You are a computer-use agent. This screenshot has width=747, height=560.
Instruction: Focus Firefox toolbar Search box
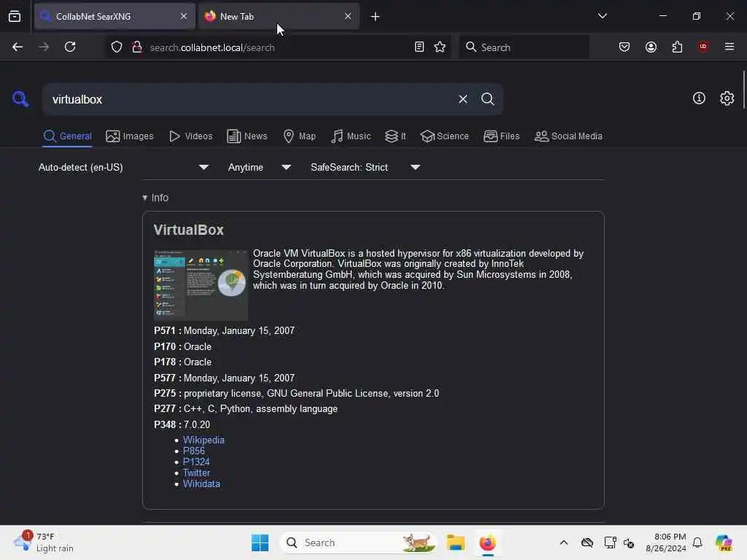[x=524, y=47]
